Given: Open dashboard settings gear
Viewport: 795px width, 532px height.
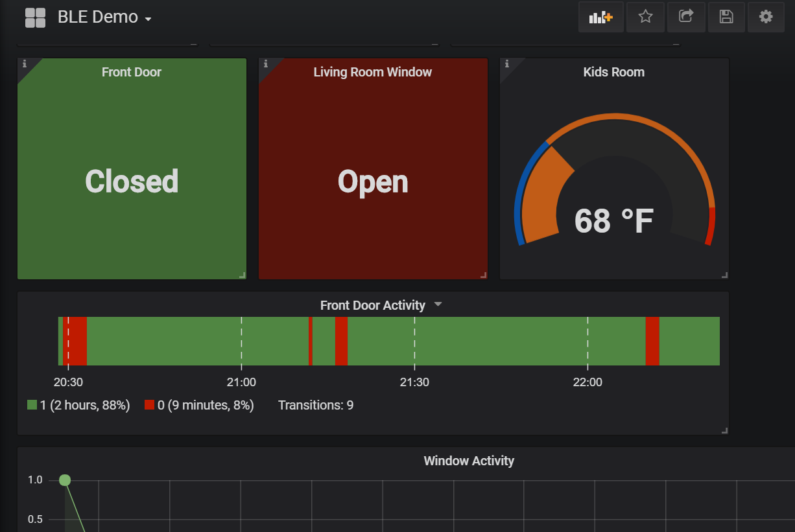Looking at the screenshot, I should pos(766,17).
